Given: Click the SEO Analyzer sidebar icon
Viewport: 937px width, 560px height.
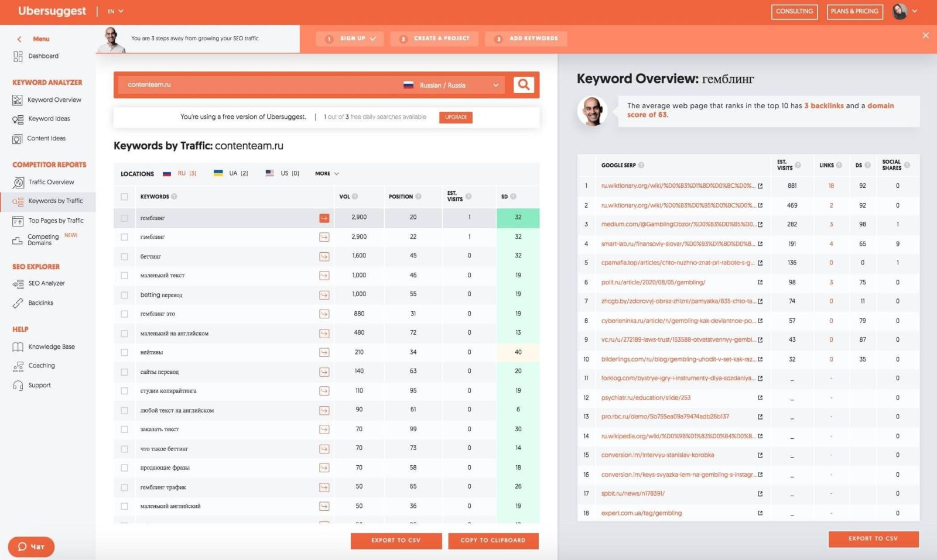Looking at the screenshot, I should point(18,284).
